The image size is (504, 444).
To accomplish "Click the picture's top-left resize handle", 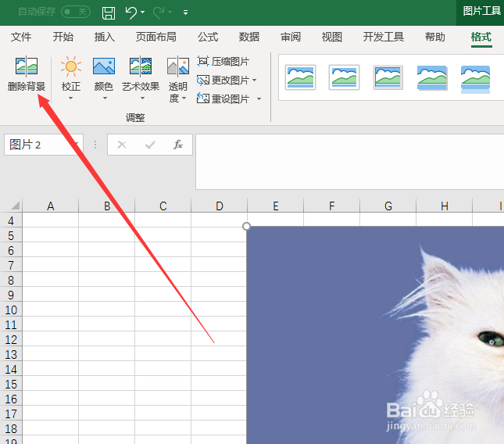I will pos(247,227).
